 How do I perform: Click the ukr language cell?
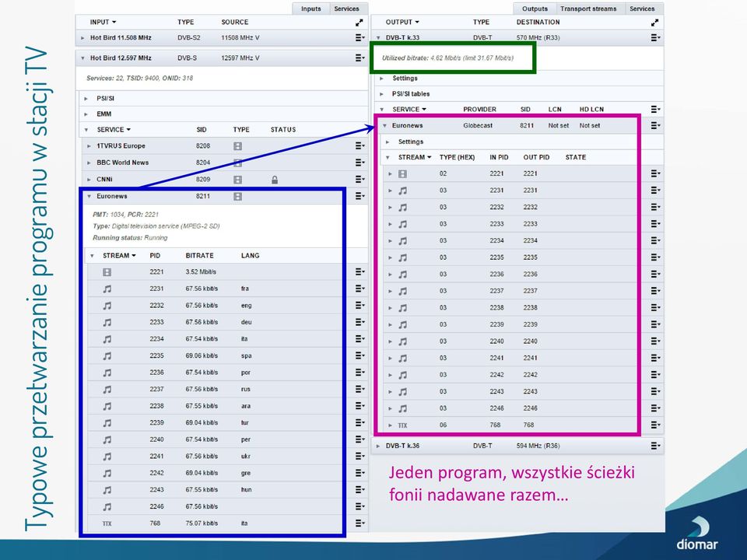(x=246, y=457)
